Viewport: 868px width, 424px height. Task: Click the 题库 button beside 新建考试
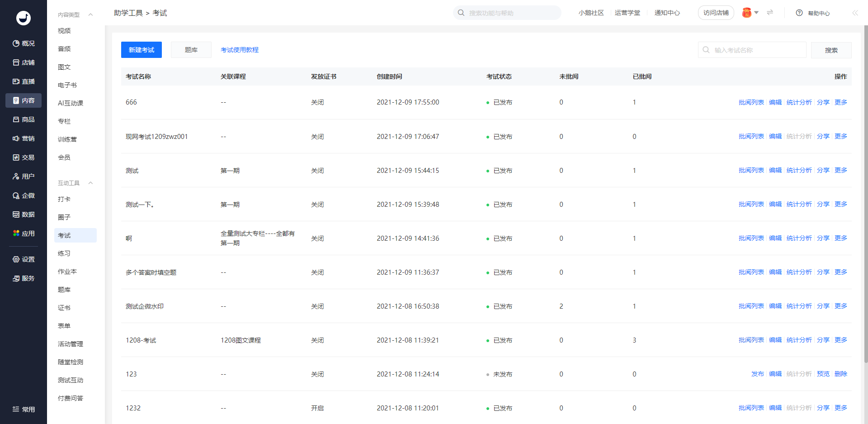[191, 50]
